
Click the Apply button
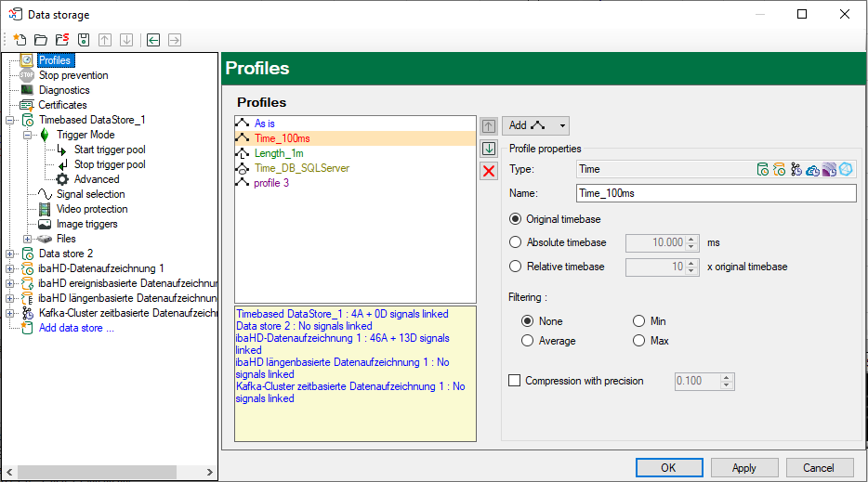click(743, 468)
